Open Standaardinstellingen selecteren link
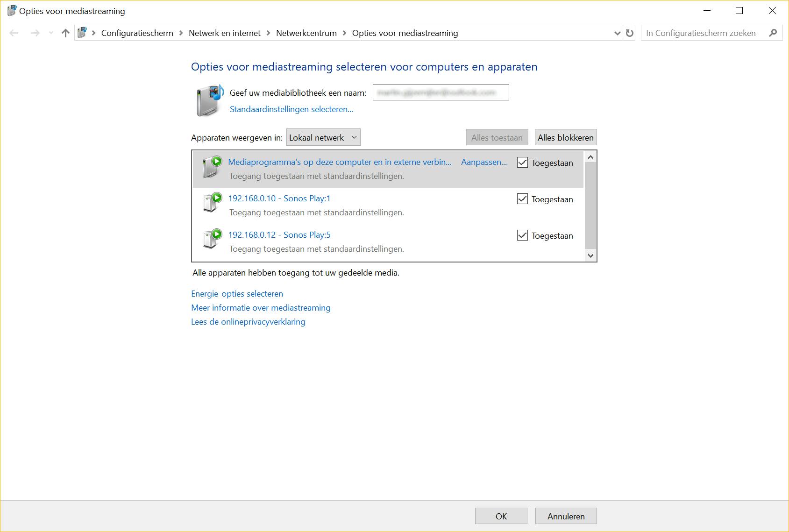789x532 pixels. (291, 109)
